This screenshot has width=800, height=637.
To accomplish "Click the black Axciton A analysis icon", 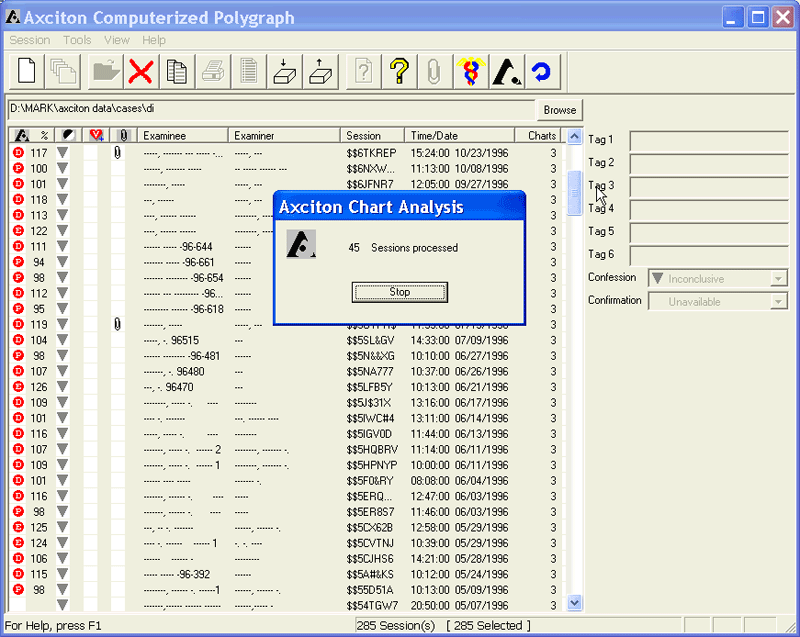I will tap(507, 71).
